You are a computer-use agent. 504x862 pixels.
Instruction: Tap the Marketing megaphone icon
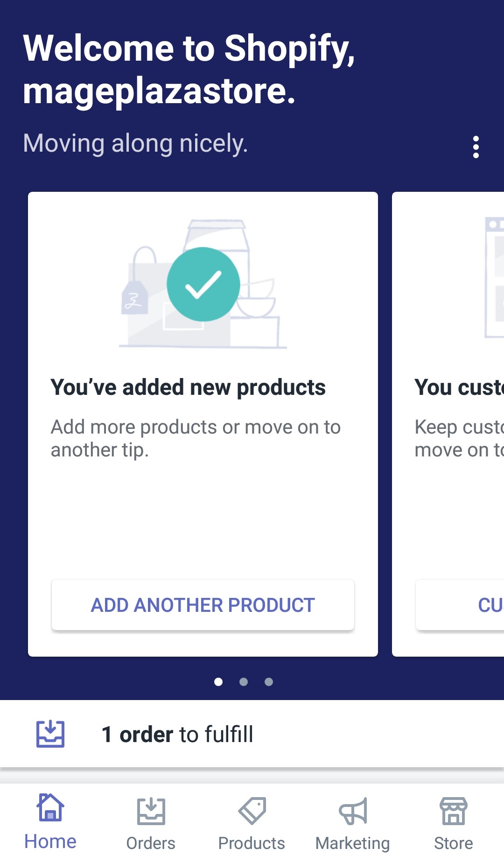click(x=353, y=811)
